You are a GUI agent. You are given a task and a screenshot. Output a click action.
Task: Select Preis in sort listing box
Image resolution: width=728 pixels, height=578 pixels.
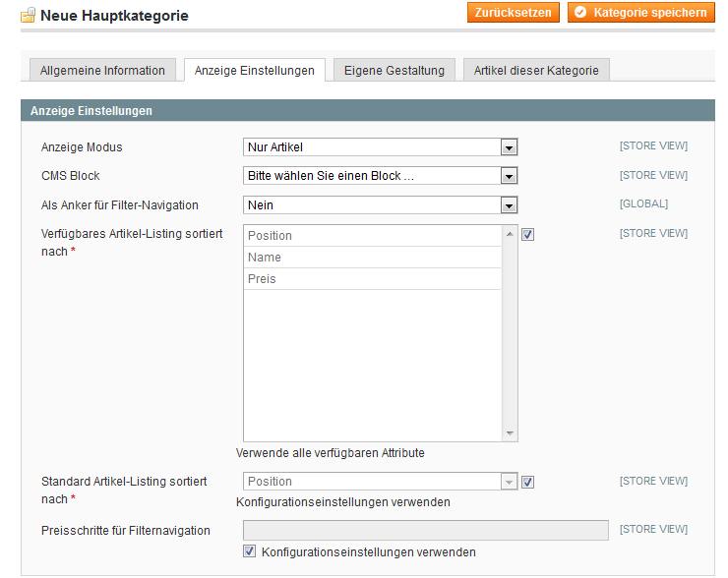(x=372, y=279)
